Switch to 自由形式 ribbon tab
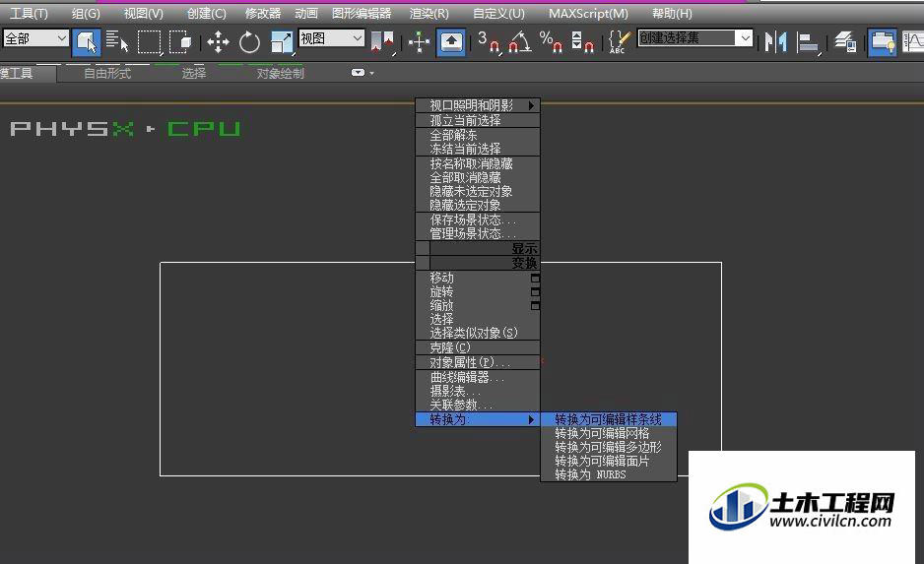Image resolution: width=924 pixels, height=564 pixels. pyautogui.click(x=107, y=74)
